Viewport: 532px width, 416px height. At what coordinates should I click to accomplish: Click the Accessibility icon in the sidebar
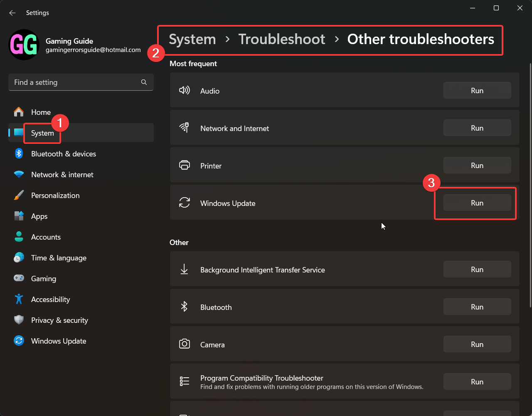click(19, 299)
